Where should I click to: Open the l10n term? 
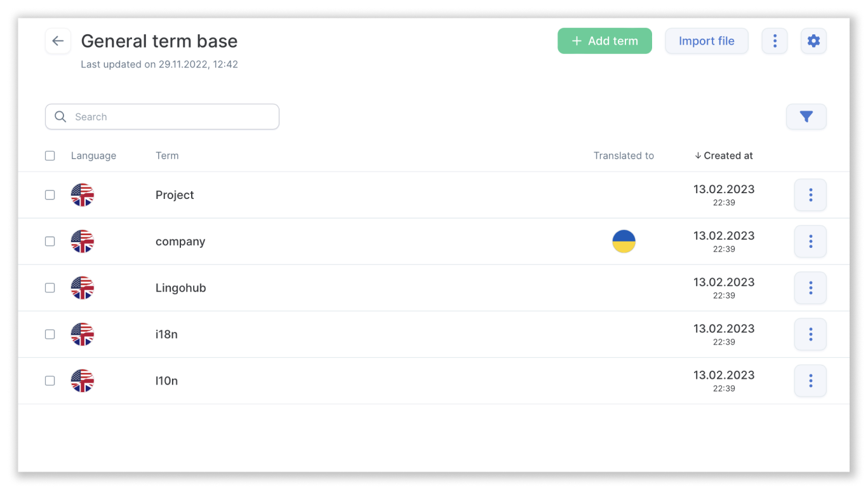coord(166,381)
